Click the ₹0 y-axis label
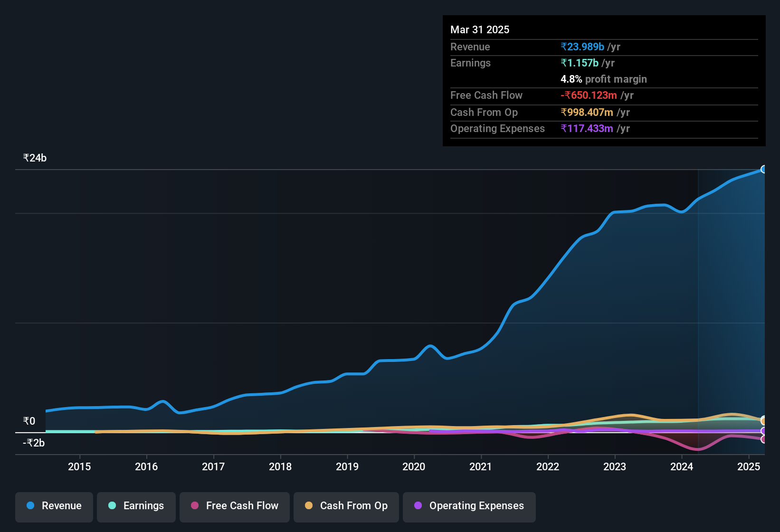 coord(29,421)
